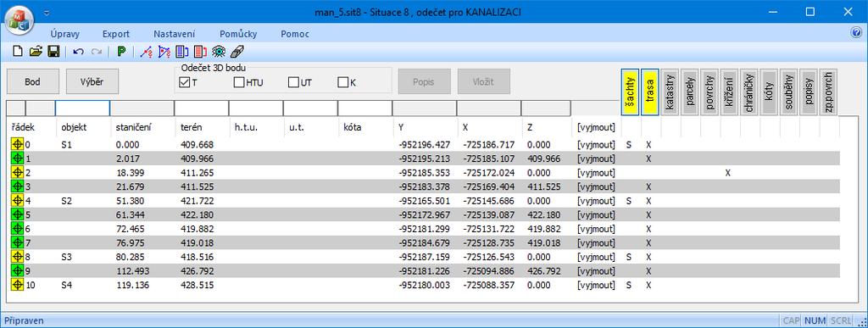Click the yellow target icon in row 0
The height and width of the screenshot is (328, 868).
[17, 145]
